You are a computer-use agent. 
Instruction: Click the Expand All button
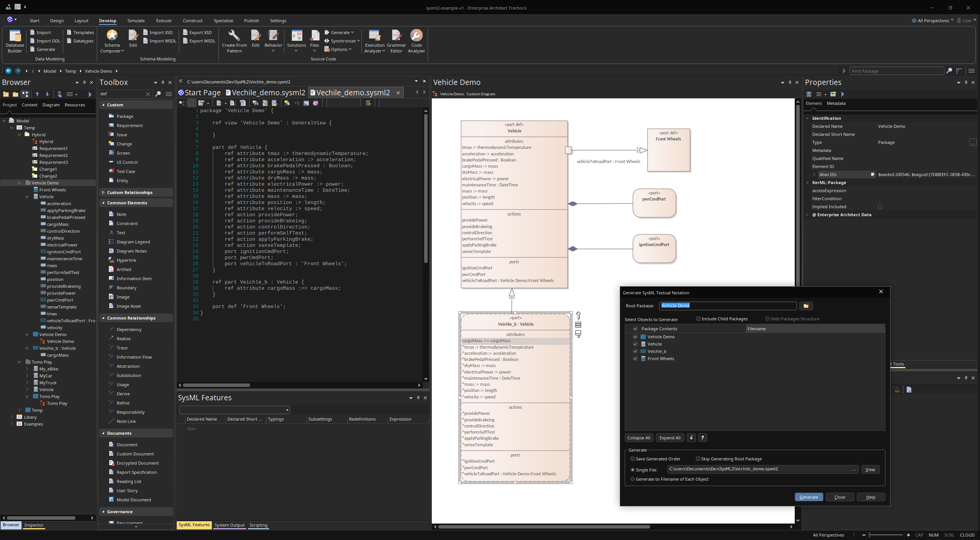(x=669, y=437)
